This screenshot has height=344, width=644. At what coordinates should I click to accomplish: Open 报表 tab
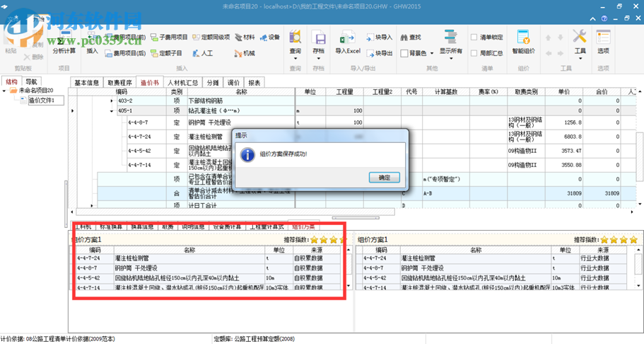coord(254,83)
